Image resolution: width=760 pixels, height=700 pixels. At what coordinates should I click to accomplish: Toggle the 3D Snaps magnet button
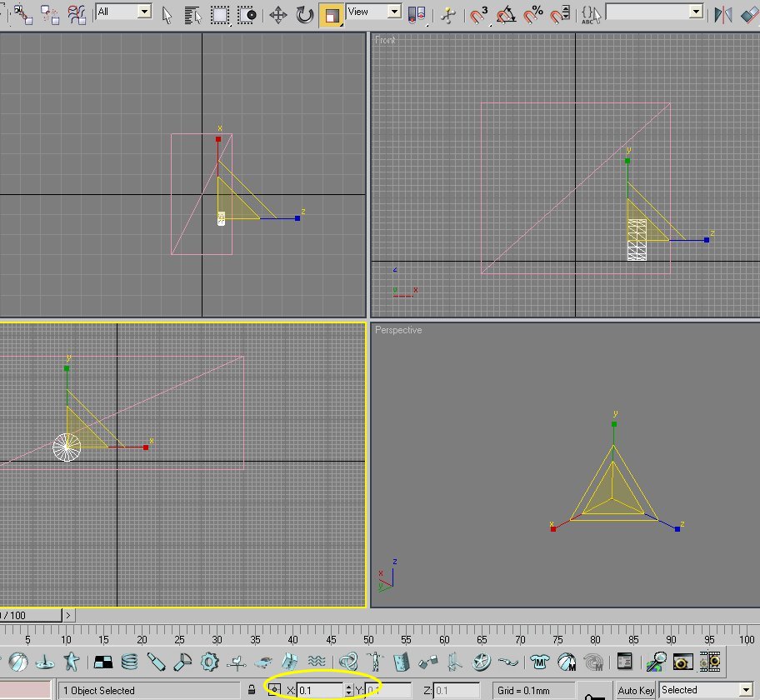(479, 13)
